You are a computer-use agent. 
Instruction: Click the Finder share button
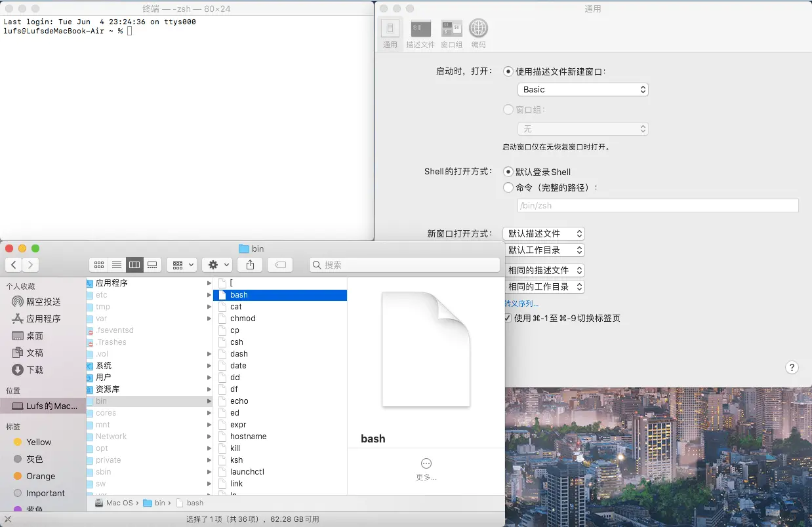[250, 265]
